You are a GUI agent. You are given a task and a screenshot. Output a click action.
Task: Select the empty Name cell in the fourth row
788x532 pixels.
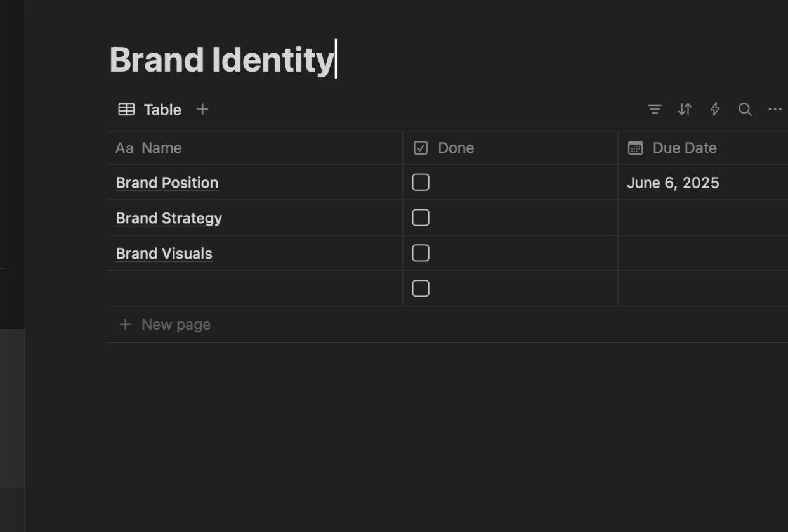click(255, 289)
